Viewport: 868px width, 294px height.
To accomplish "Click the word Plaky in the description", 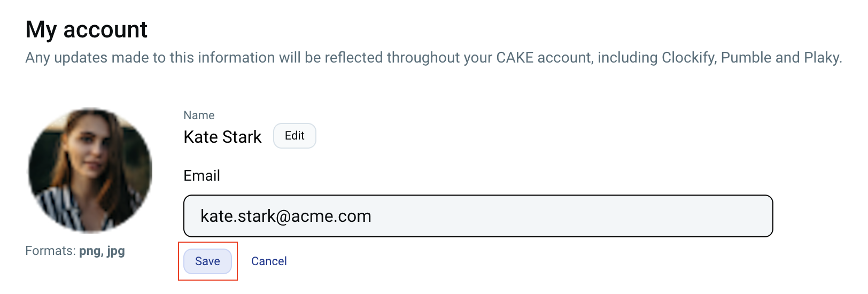I will pyautogui.click(x=823, y=58).
